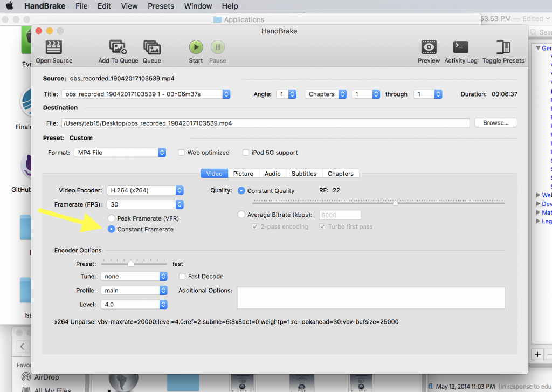The width and height of the screenshot is (552, 392).
Task: Open the Tune dropdown
Action: pos(134,276)
